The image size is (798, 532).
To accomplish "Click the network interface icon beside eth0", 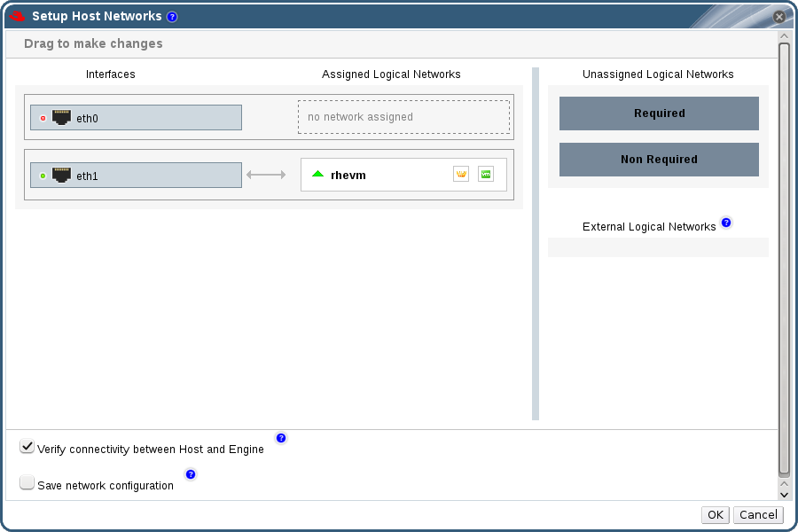I will click(60, 116).
